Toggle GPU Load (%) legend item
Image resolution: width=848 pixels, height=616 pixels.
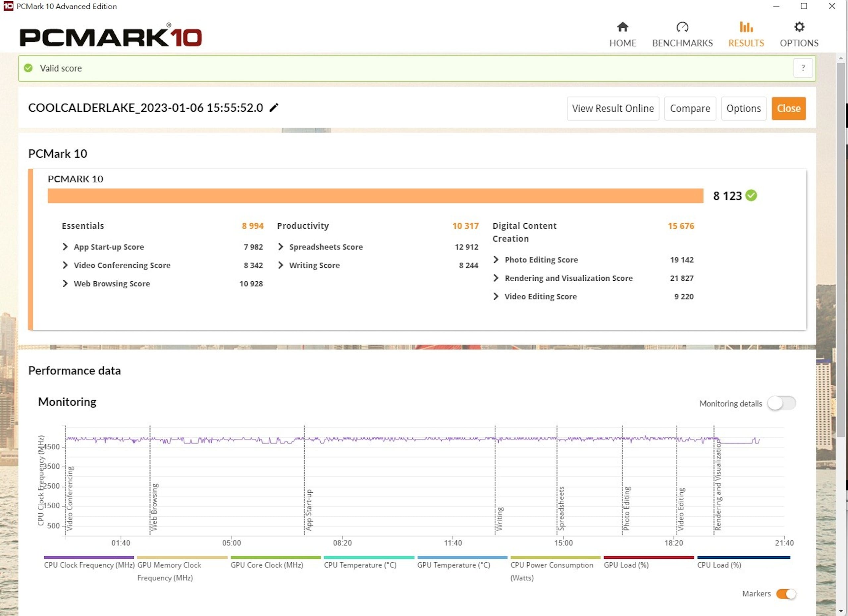(x=649, y=563)
